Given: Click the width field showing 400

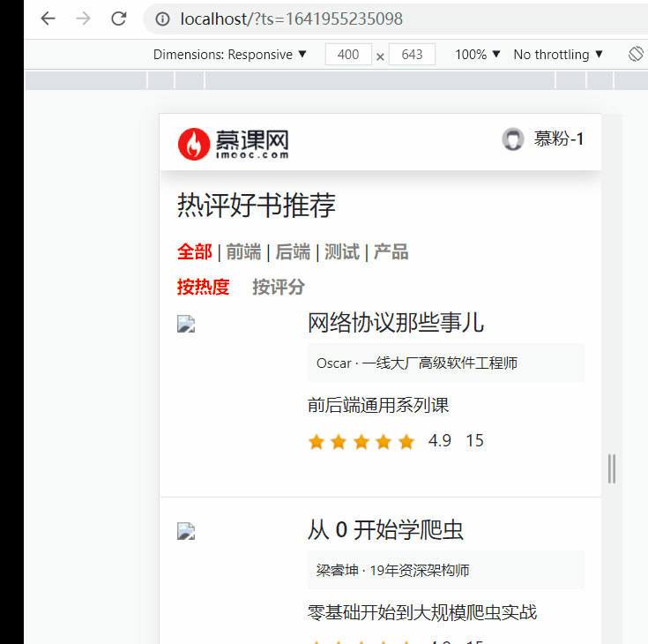Looking at the screenshot, I should [348, 54].
